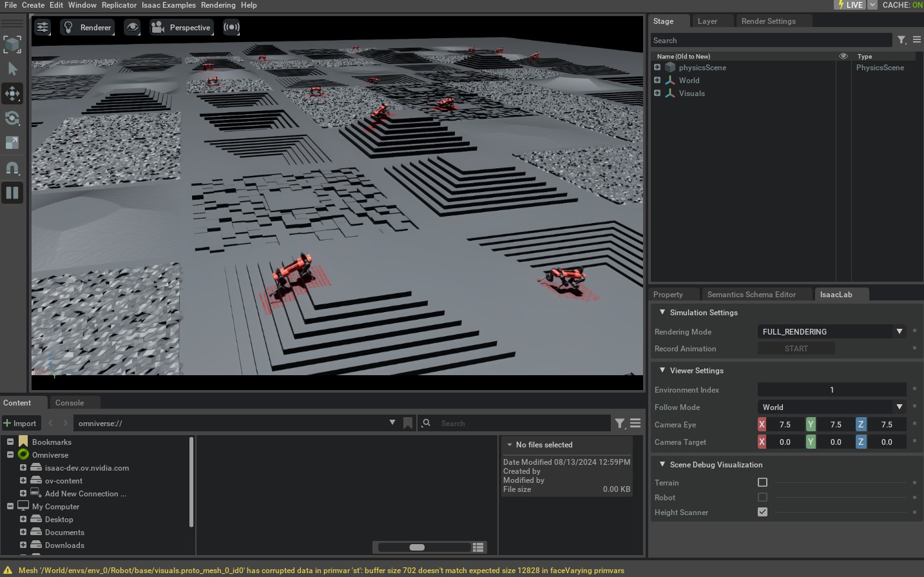
Task: Click the streaming broadcast icon in viewport
Action: tap(231, 27)
